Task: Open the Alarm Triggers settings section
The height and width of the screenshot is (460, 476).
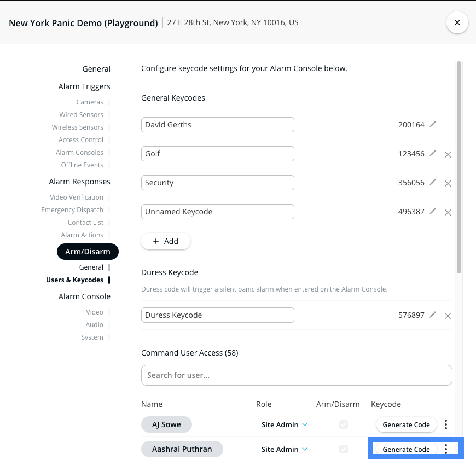Action: pos(84,86)
